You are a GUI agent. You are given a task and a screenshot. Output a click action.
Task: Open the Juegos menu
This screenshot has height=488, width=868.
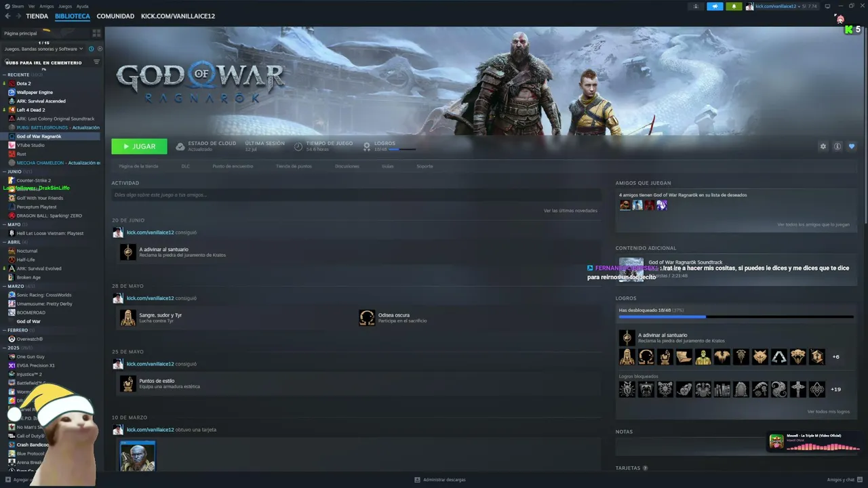tap(65, 6)
